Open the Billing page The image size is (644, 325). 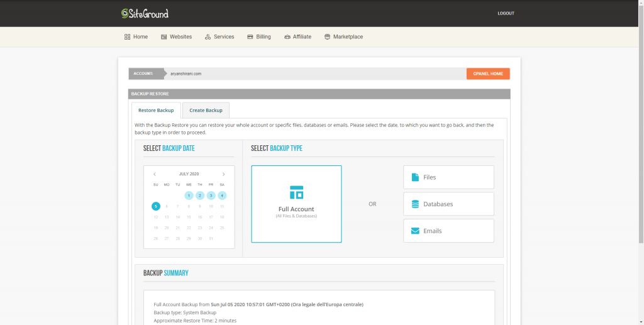click(259, 37)
